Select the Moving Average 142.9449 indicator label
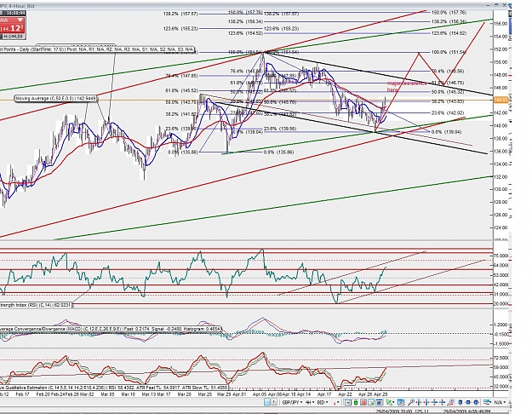 (56, 99)
